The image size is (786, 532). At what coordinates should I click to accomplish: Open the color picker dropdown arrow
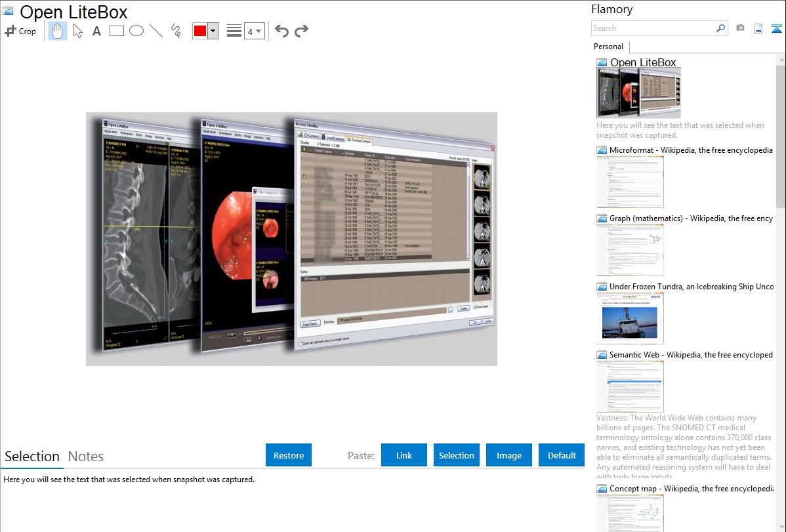tap(213, 31)
